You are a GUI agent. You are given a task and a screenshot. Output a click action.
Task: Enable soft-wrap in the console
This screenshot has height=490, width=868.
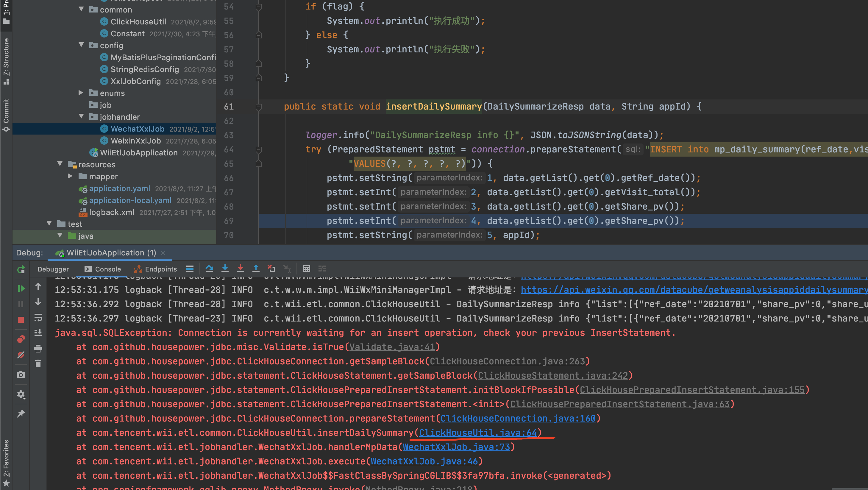(38, 318)
